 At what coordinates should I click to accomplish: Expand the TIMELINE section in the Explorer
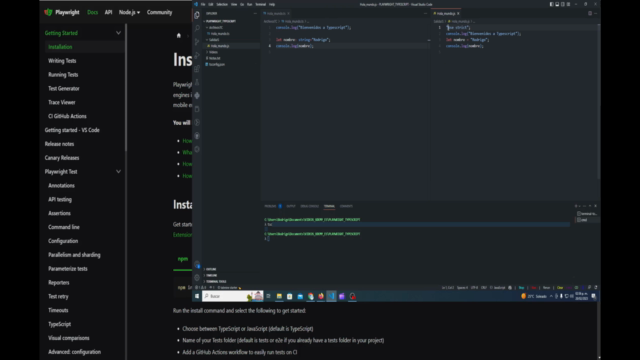coord(211,276)
